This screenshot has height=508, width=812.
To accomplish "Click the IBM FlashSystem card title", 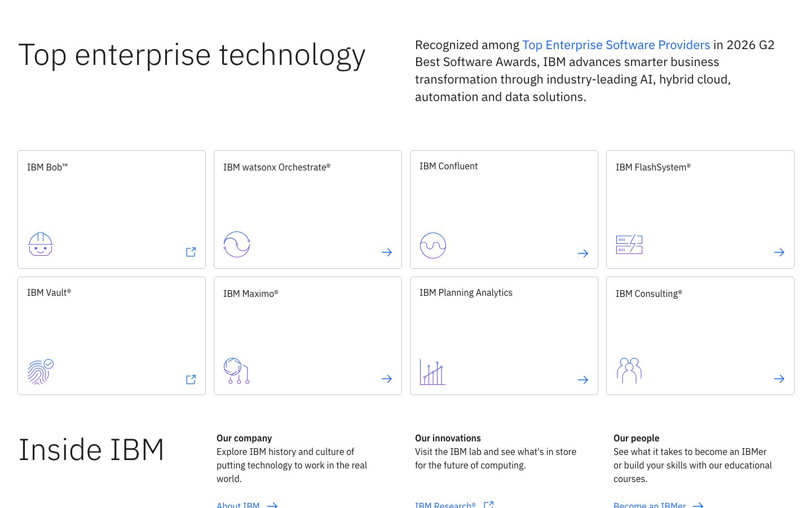I will [653, 167].
